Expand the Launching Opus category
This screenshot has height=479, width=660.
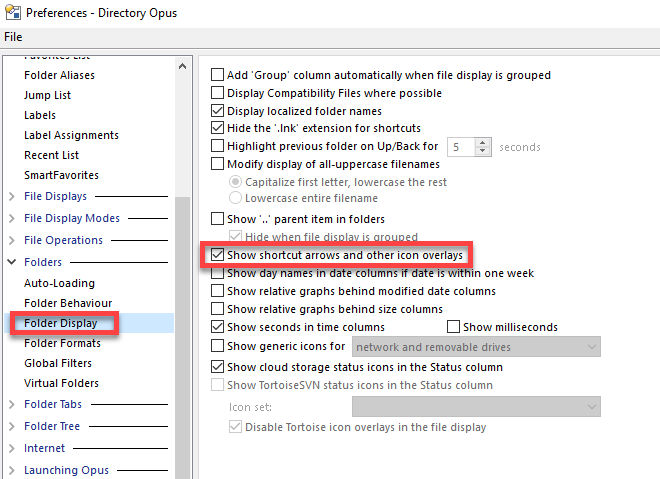tap(12, 470)
